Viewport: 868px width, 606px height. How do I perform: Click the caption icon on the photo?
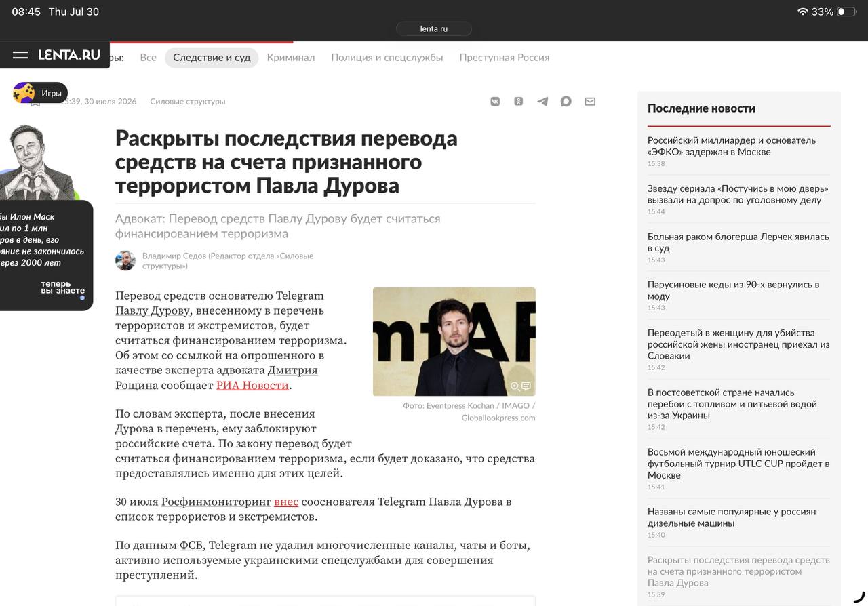[526, 386]
